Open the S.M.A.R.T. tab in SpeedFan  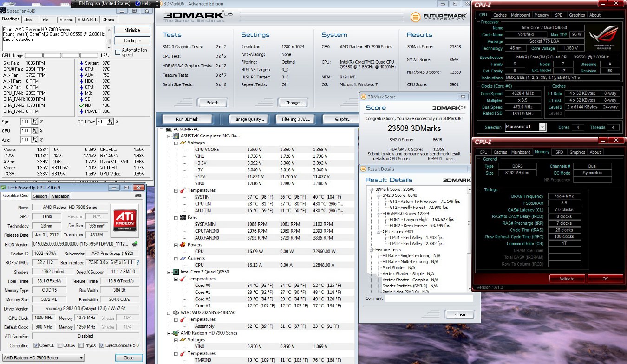[87, 19]
